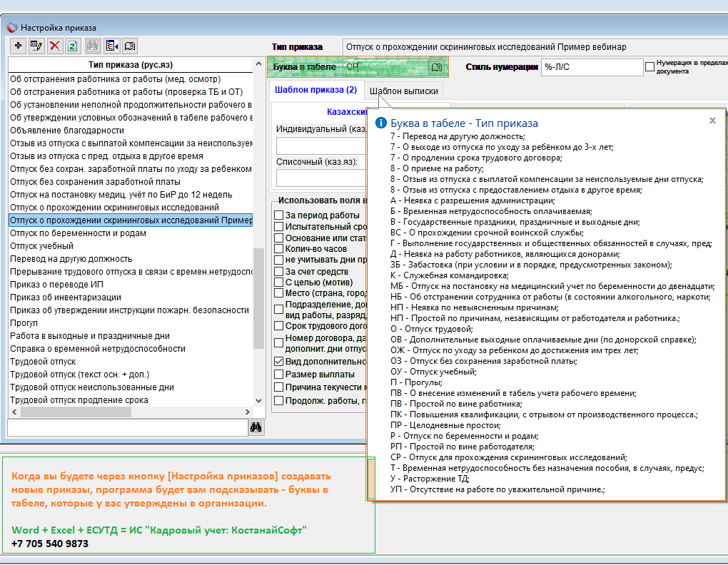The image size is (728, 565).
Task: Select the list row Перевод на другую должность
Action: tap(131, 259)
